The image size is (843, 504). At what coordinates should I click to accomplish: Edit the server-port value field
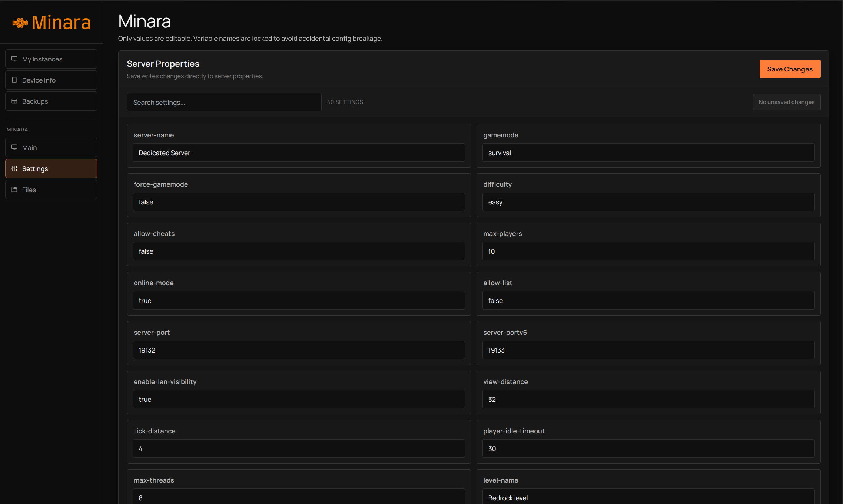(x=299, y=350)
